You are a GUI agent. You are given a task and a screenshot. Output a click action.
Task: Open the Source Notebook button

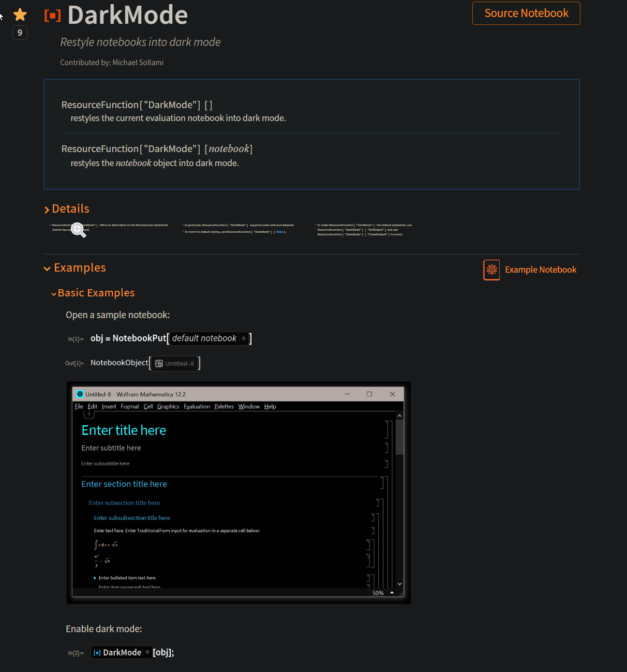pos(526,13)
